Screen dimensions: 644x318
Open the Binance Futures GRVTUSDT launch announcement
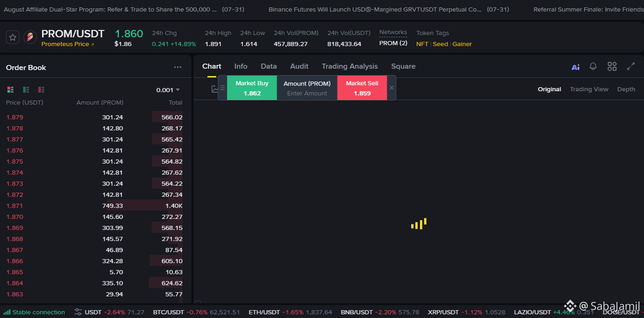tap(389, 9)
